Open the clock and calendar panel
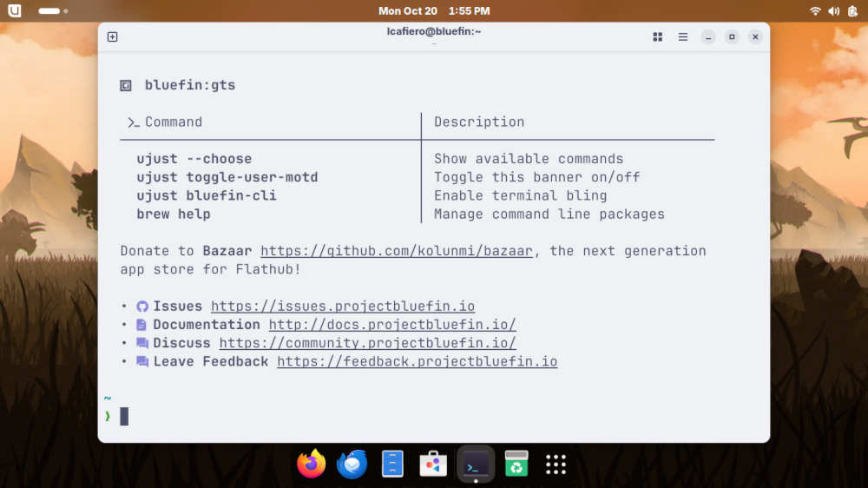Viewport: 868px width, 488px height. (x=434, y=11)
